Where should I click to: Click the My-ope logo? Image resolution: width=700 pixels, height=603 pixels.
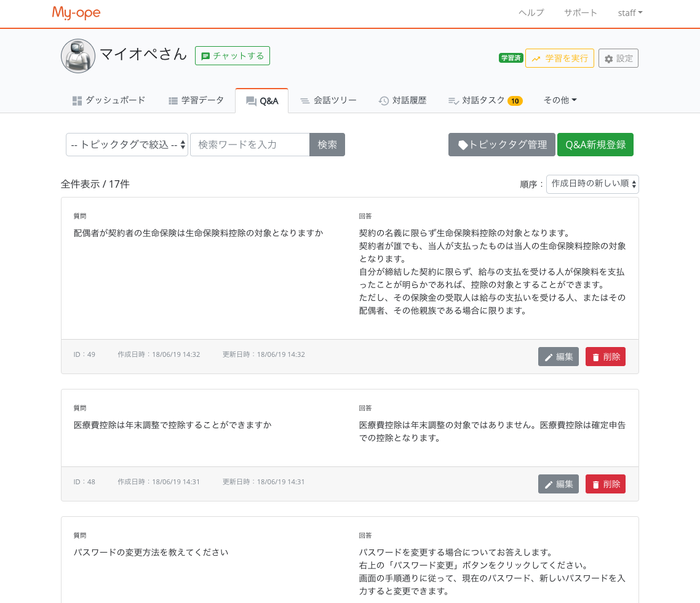click(76, 13)
